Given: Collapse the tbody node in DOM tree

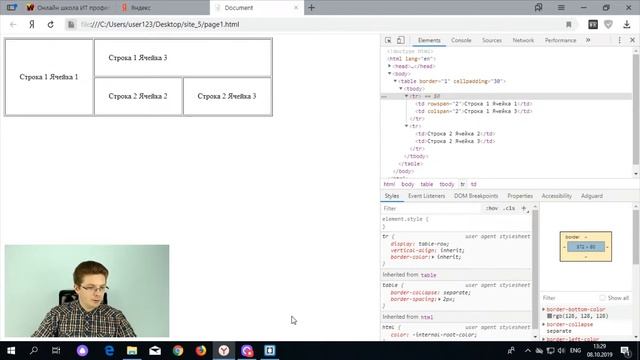Looking at the screenshot, I should pos(401,89).
